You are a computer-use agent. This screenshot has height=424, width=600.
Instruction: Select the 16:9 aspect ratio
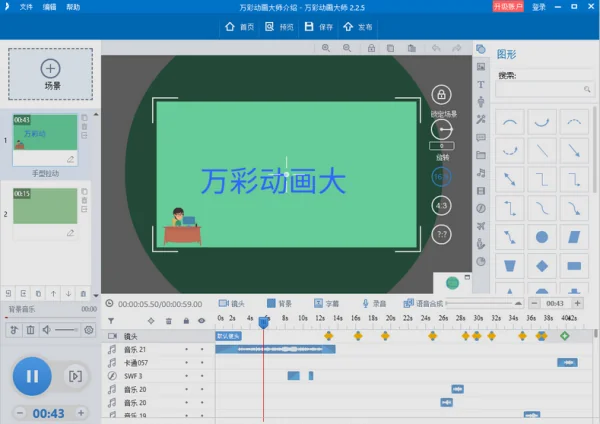pyautogui.click(x=442, y=177)
